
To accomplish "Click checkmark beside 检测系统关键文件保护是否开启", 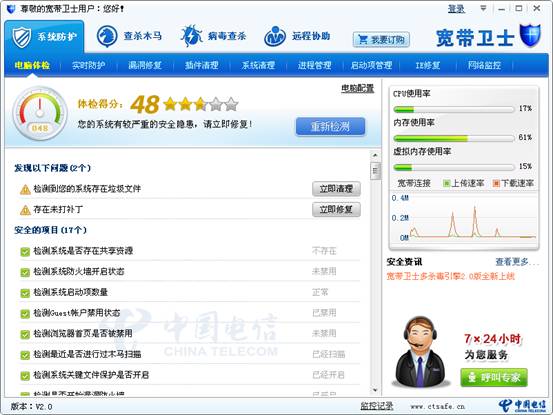I will 25,376.
